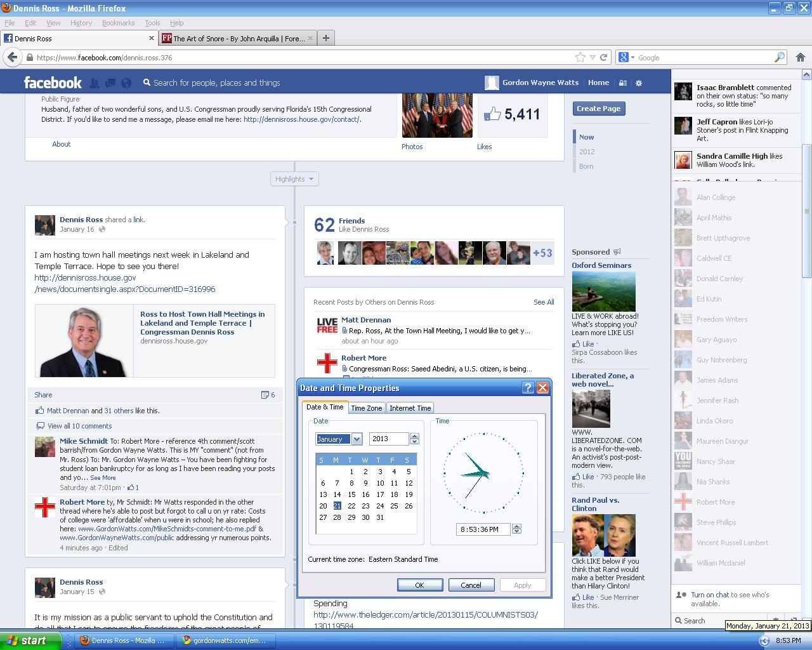Select day 25 in the calendar

coord(394,506)
